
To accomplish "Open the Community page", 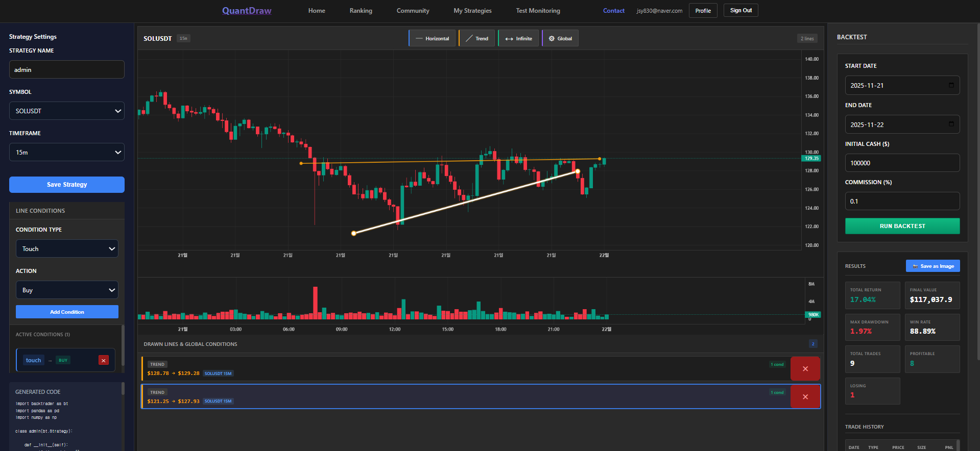I will coord(413,11).
